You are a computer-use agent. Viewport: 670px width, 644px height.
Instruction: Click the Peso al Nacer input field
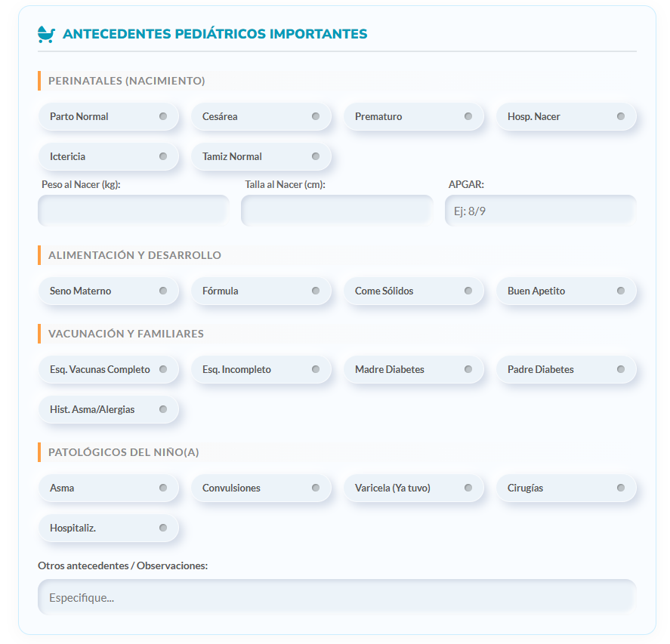pyautogui.click(x=133, y=210)
